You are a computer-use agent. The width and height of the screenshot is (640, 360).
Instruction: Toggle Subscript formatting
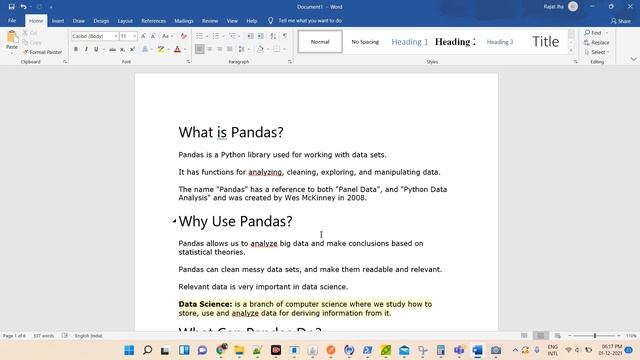point(122,49)
